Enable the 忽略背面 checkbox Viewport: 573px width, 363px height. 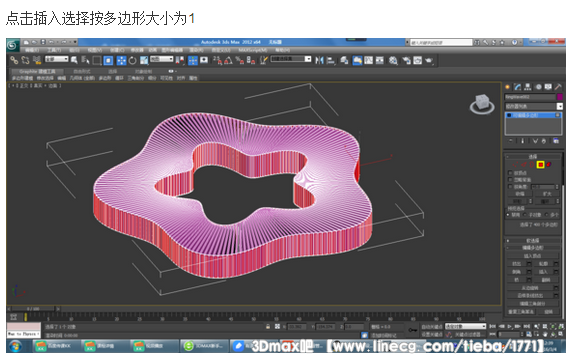[510, 179]
